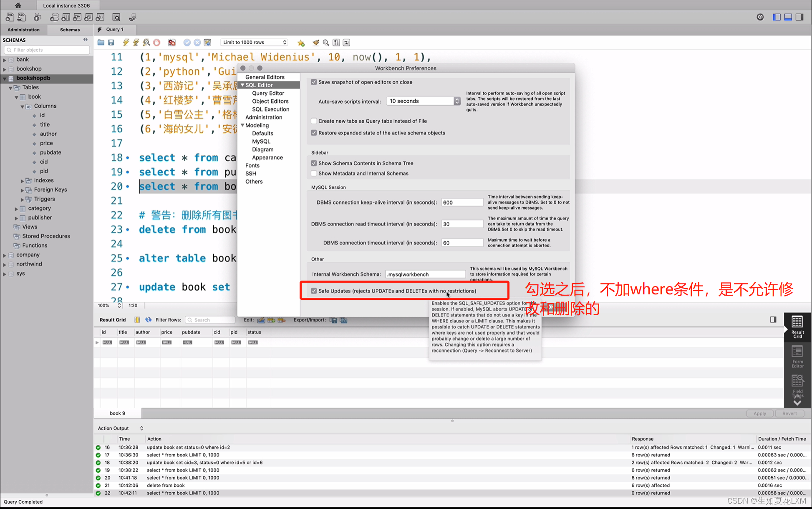Click the rollback transaction icon
Screen dimensions: 812x509
coord(197,43)
